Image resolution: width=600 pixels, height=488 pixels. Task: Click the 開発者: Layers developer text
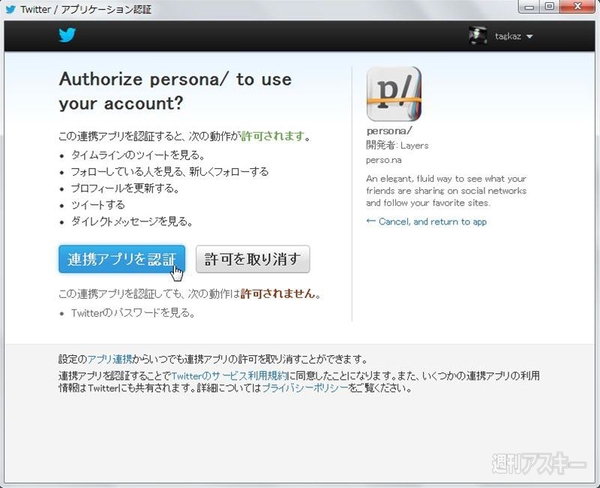click(x=397, y=145)
